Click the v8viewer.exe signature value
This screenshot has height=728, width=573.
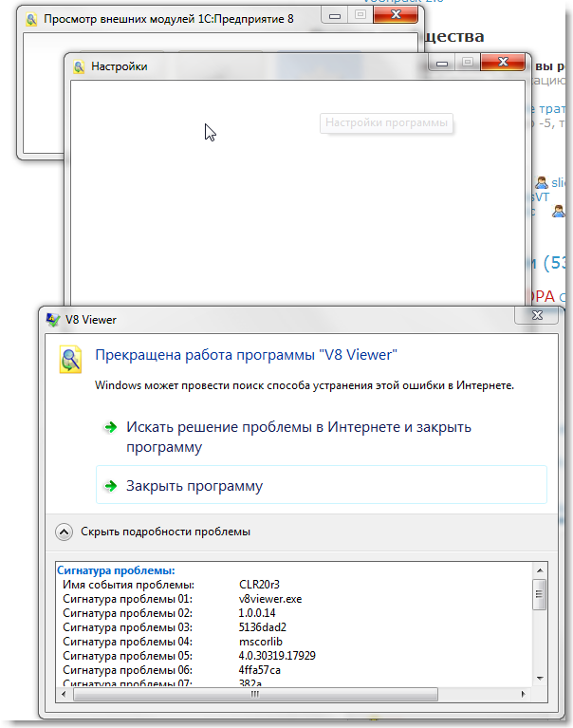click(x=270, y=599)
